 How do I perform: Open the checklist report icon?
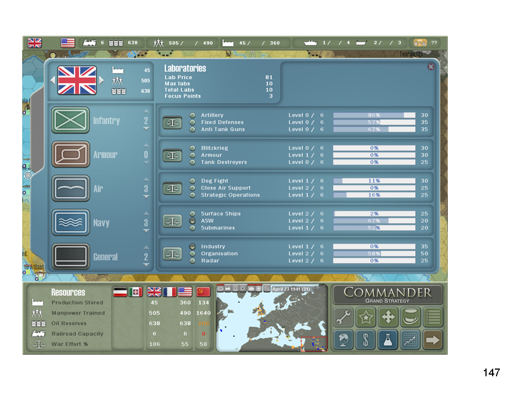[x=433, y=318]
